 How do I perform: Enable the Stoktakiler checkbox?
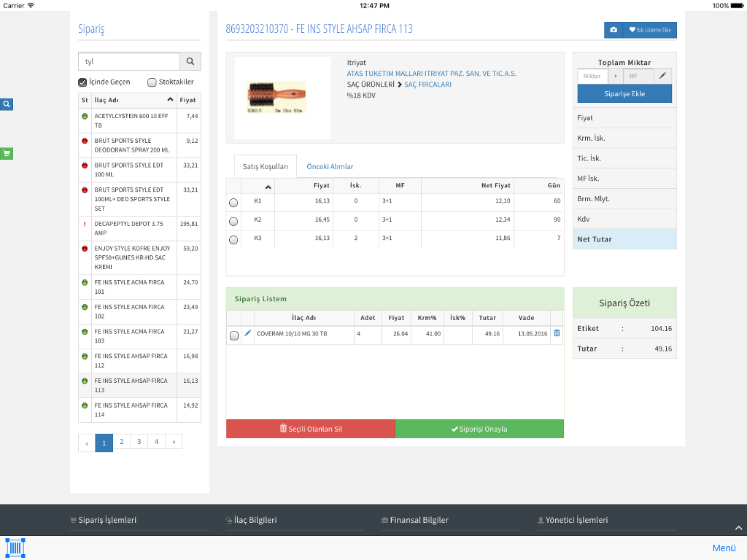(152, 82)
